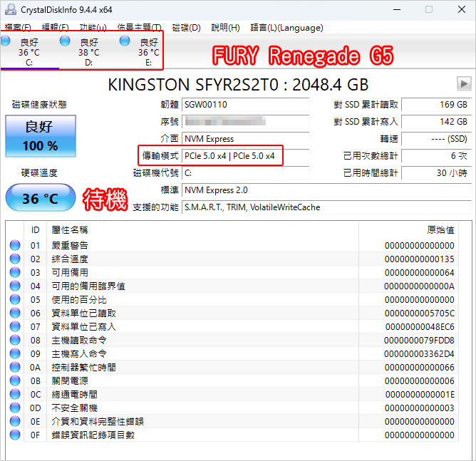Select the 使用的百分比 attribute name

79,300
